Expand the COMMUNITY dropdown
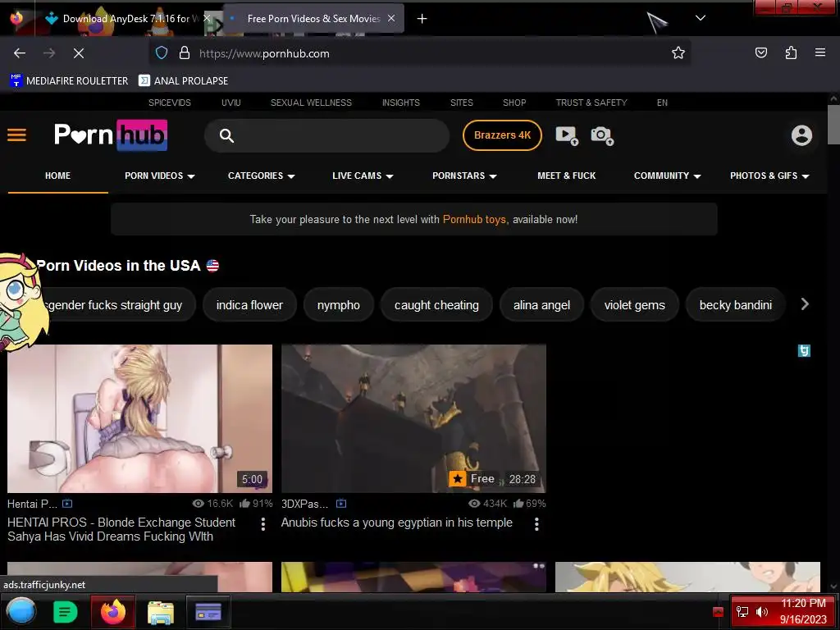Viewport: 840px width, 630px height. [667, 176]
